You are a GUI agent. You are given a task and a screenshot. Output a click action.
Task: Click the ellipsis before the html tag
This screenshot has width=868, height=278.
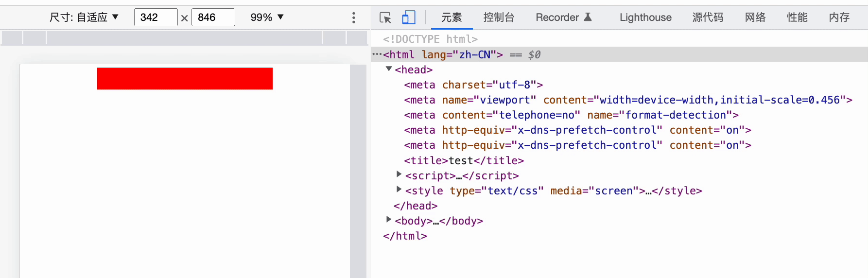tap(377, 54)
